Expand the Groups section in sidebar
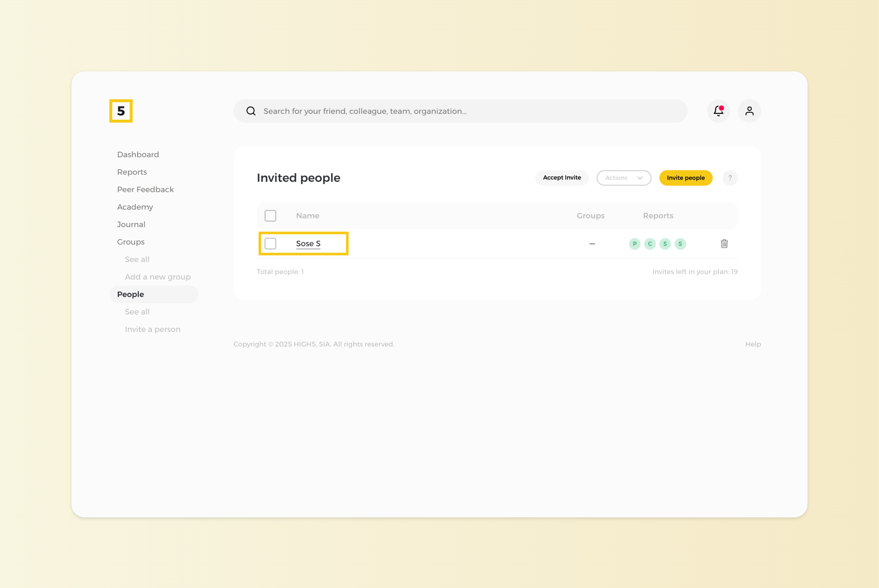 pos(130,242)
